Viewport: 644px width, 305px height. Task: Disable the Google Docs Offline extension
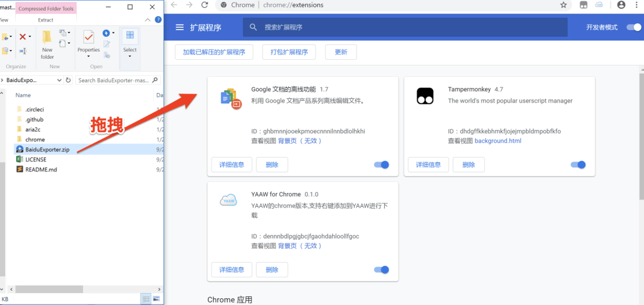point(381,165)
